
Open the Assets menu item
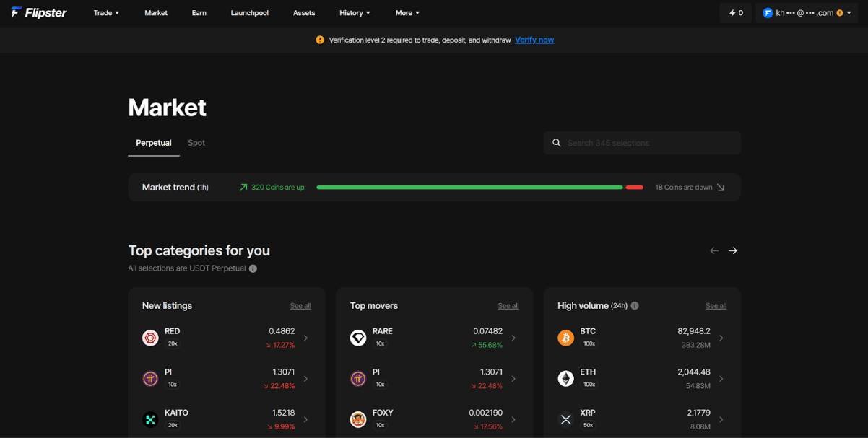[x=304, y=13]
